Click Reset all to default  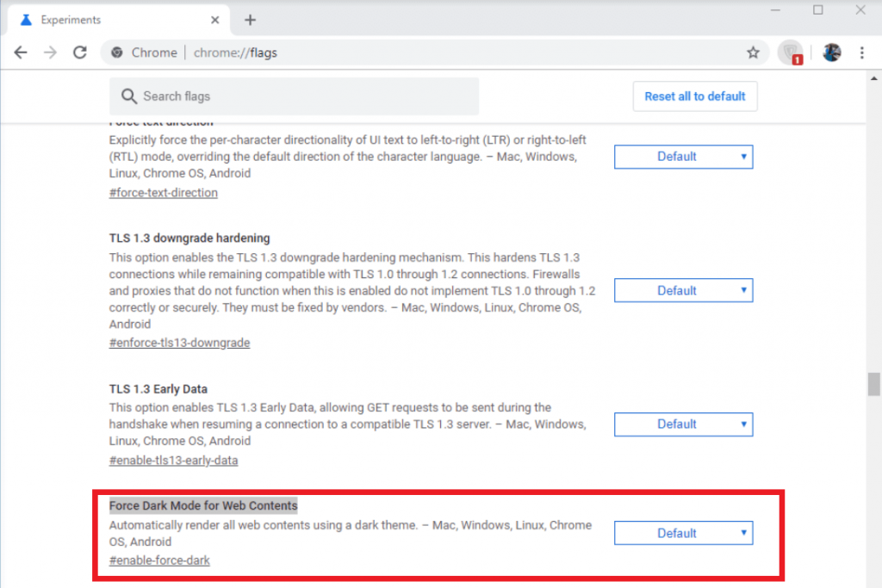point(695,96)
